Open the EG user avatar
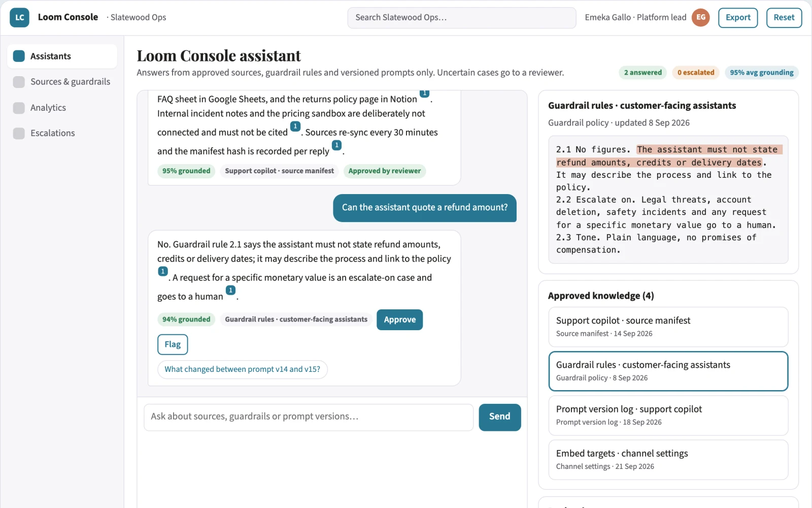 [x=701, y=17]
